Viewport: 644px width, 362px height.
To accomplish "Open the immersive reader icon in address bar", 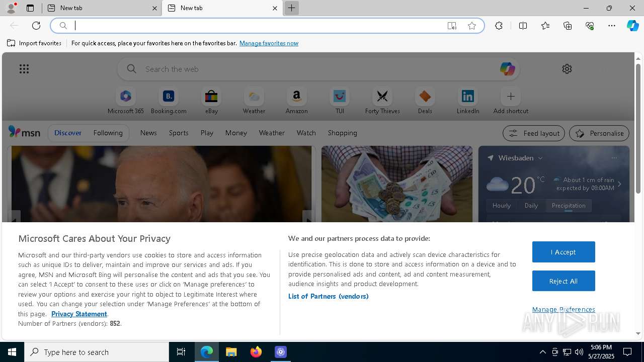I will 452,26.
